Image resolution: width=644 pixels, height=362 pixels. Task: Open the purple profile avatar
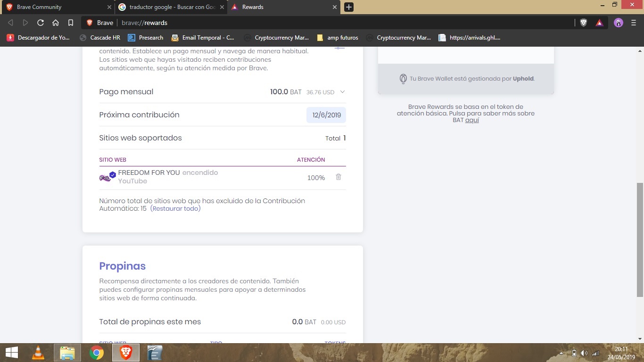pos(619,23)
